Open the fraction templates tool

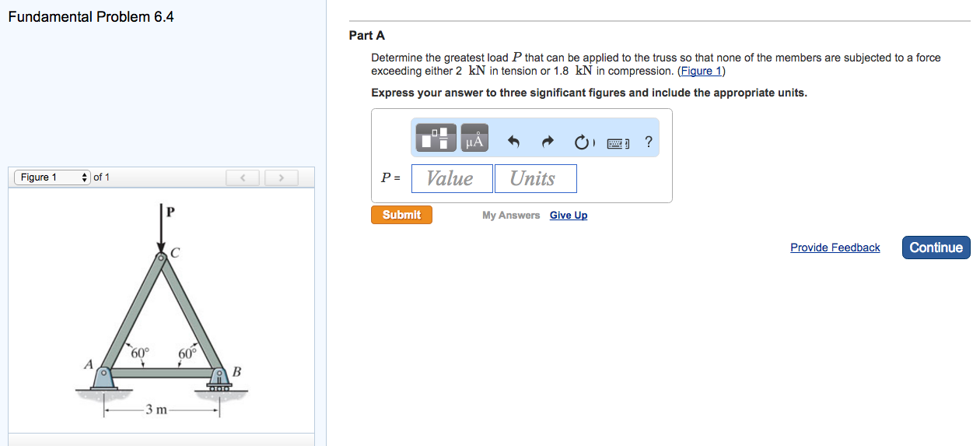(x=436, y=138)
